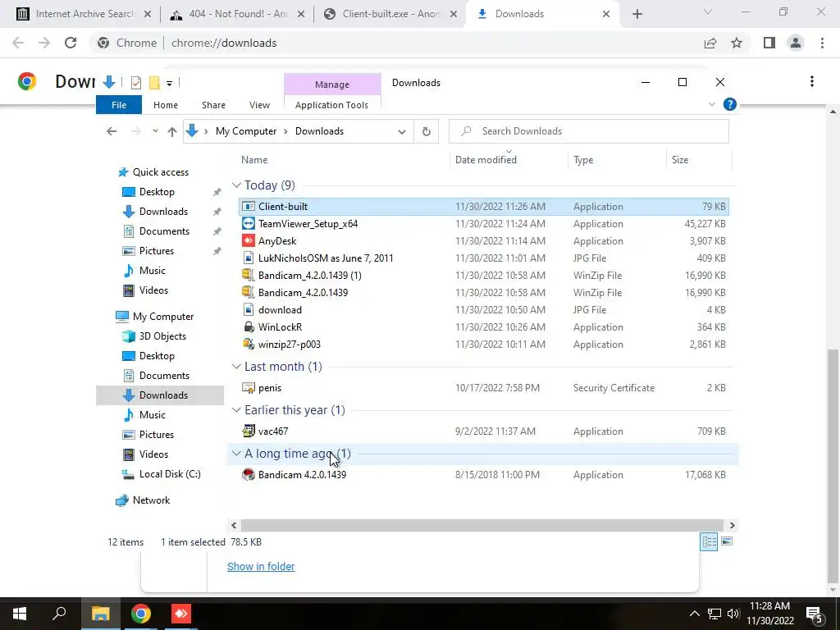Image resolution: width=840 pixels, height=630 pixels.
Task: Open the Chrome profile avatar
Action: click(x=796, y=43)
